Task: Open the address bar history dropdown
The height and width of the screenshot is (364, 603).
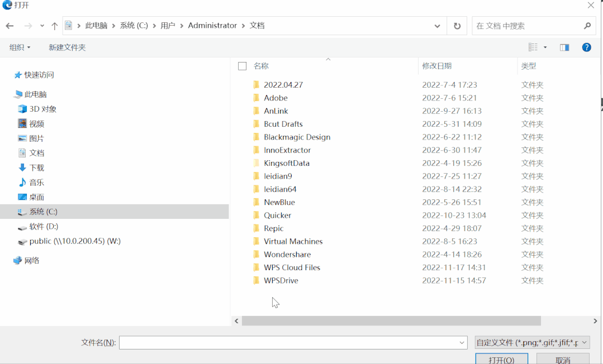Action: 437,26
